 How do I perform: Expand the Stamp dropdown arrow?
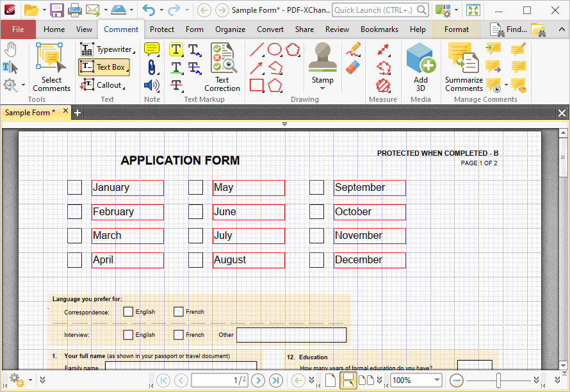322,88
